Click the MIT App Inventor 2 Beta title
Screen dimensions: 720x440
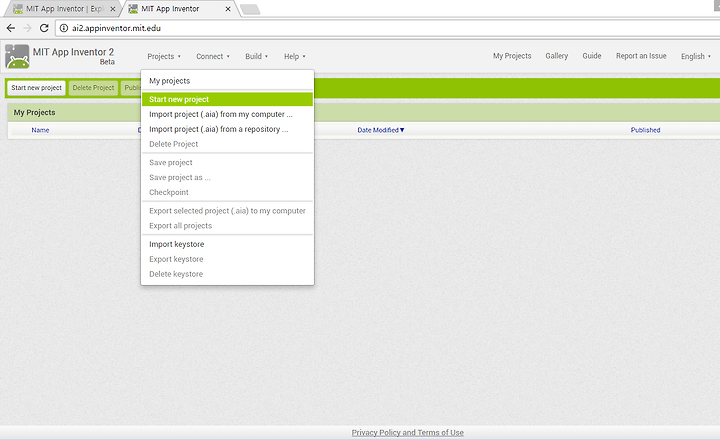point(73,56)
